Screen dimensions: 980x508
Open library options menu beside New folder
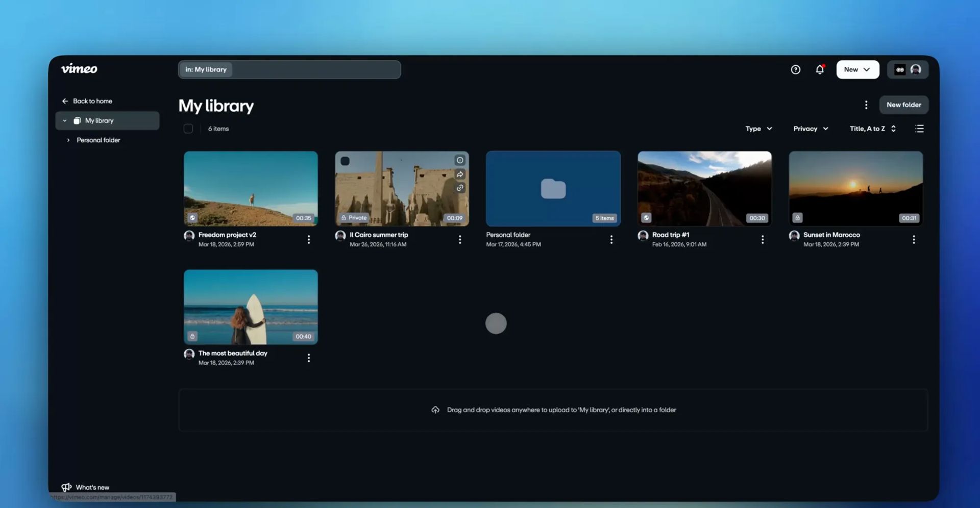pos(866,105)
